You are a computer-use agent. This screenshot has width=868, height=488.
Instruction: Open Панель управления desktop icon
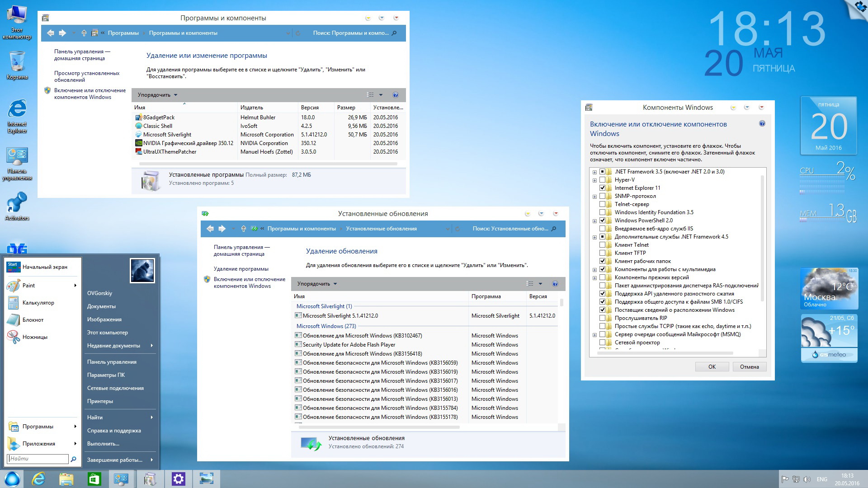17,164
